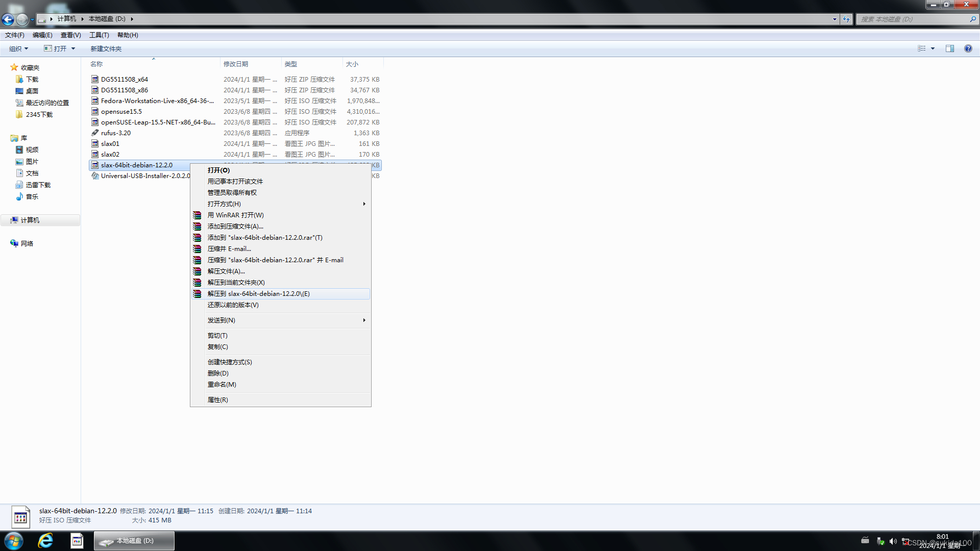The image size is (980, 551).
Task: Select 下载 in the favorites sidebar
Action: point(32,80)
